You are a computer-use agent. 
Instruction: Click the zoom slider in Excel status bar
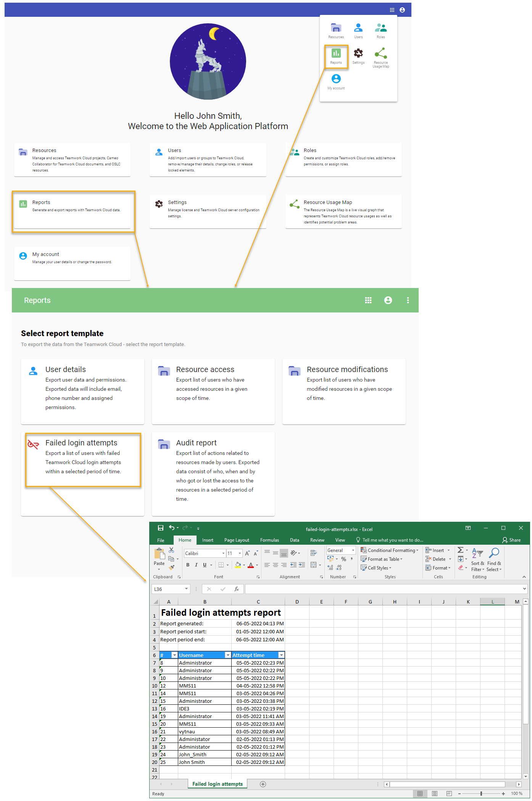click(x=481, y=793)
